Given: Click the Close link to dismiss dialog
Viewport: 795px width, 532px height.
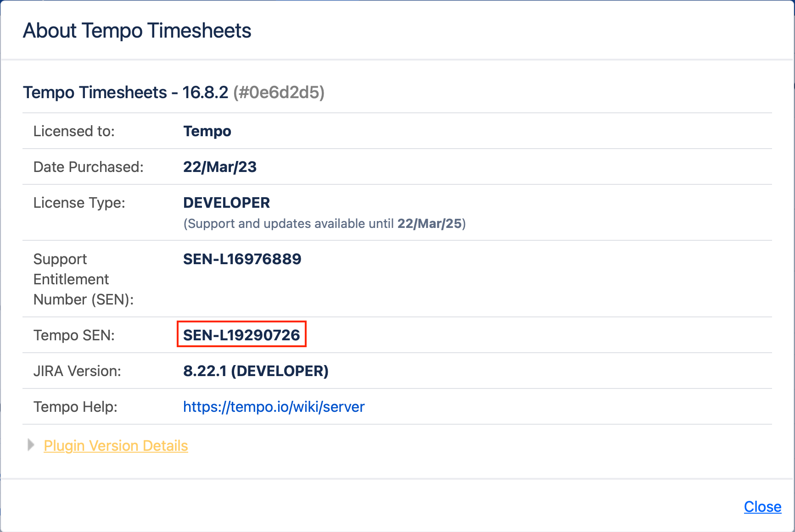Looking at the screenshot, I should pos(762,507).
